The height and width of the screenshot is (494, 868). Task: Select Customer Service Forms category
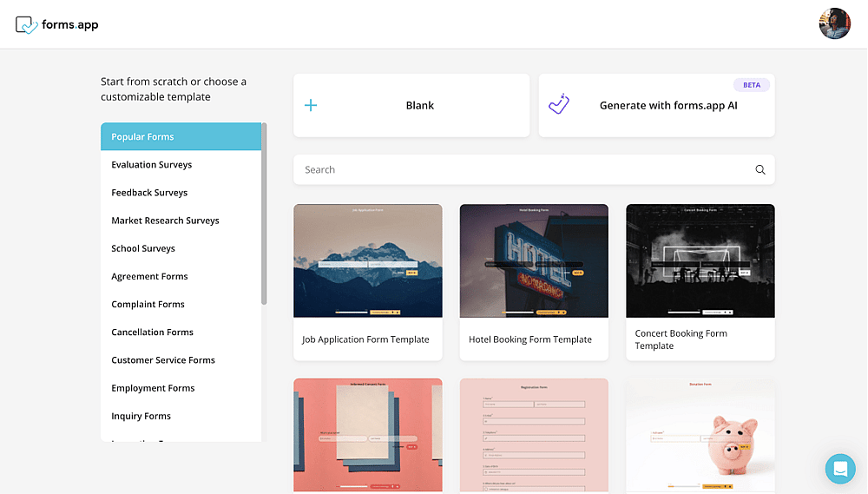point(163,360)
